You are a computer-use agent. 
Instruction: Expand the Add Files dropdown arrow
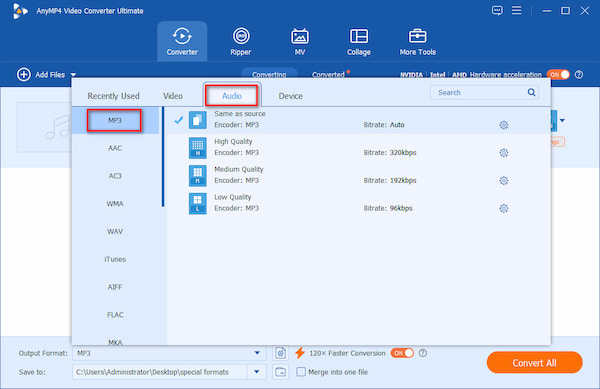(x=73, y=75)
